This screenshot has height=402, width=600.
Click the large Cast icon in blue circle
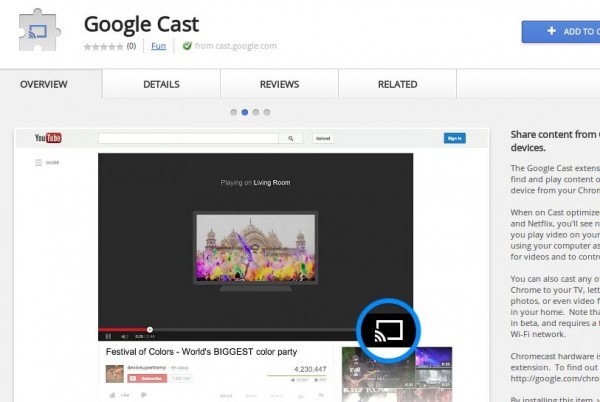388,330
